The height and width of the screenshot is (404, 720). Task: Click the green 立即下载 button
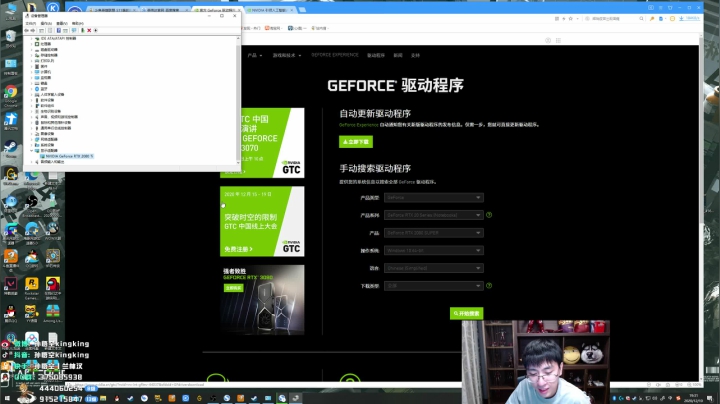pyautogui.click(x=356, y=142)
